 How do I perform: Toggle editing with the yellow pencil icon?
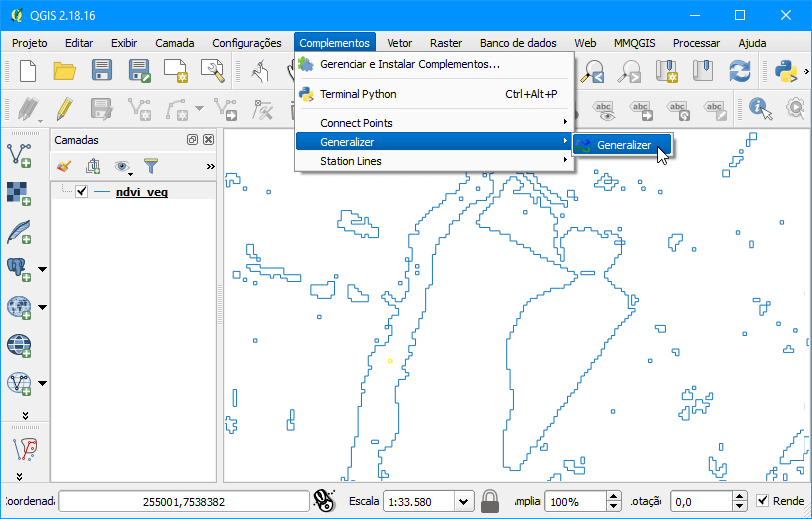pos(65,109)
